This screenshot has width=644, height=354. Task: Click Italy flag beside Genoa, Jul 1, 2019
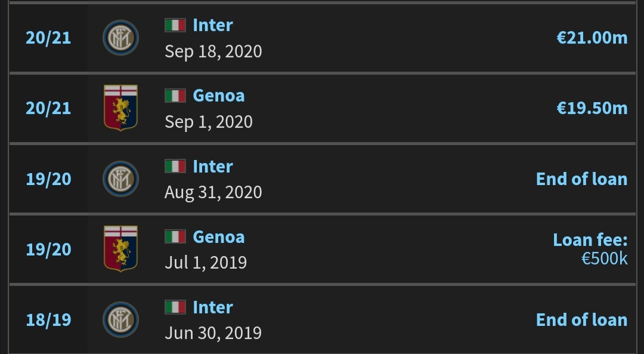coord(175,237)
